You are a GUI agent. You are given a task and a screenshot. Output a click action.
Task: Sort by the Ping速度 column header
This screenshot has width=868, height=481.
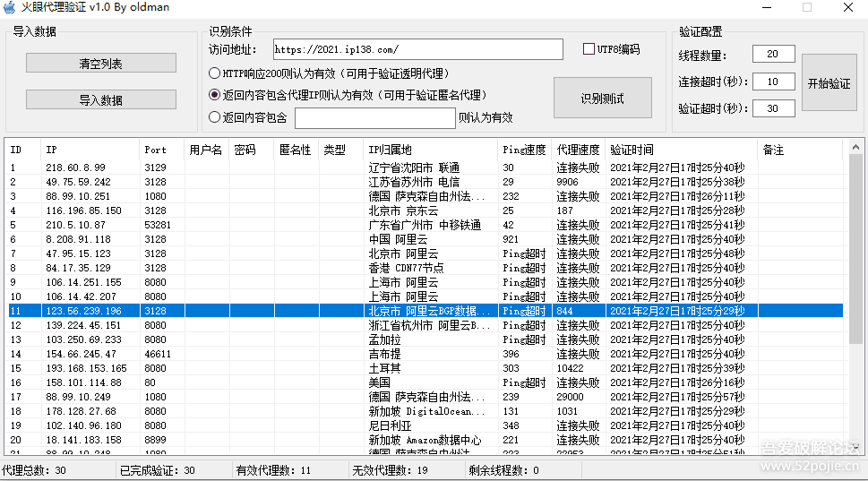[523, 150]
